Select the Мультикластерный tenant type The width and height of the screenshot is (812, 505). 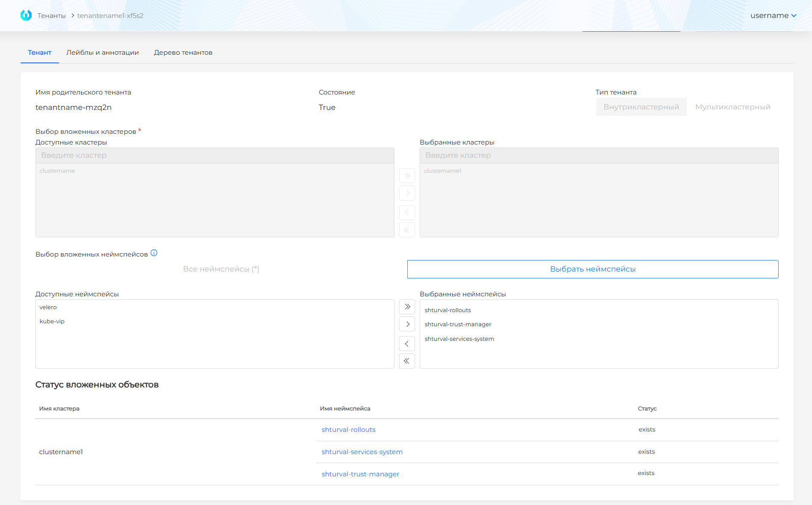733,107
